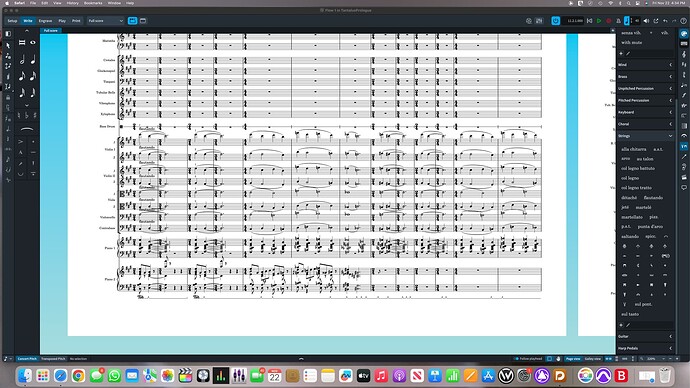Start playback with green play button
This screenshot has width=690, height=388.
pyautogui.click(x=599, y=21)
